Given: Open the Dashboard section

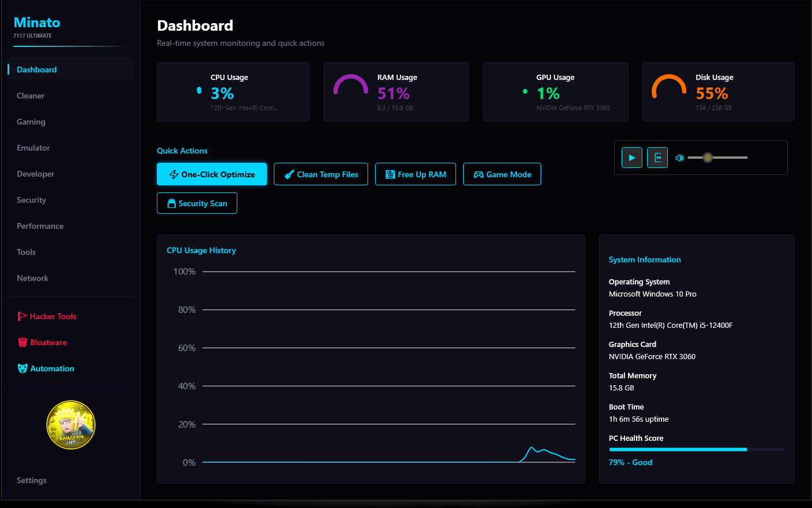Looking at the screenshot, I should click(36, 70).
